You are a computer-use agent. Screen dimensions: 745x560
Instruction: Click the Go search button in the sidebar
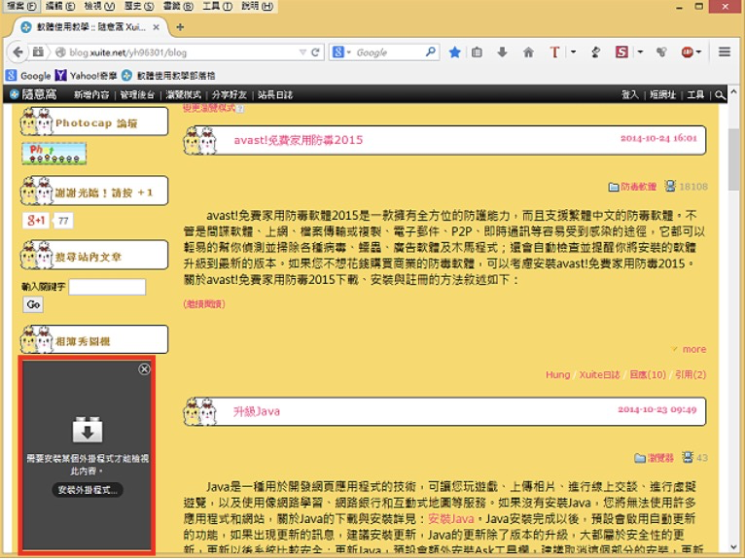point(33,304)
